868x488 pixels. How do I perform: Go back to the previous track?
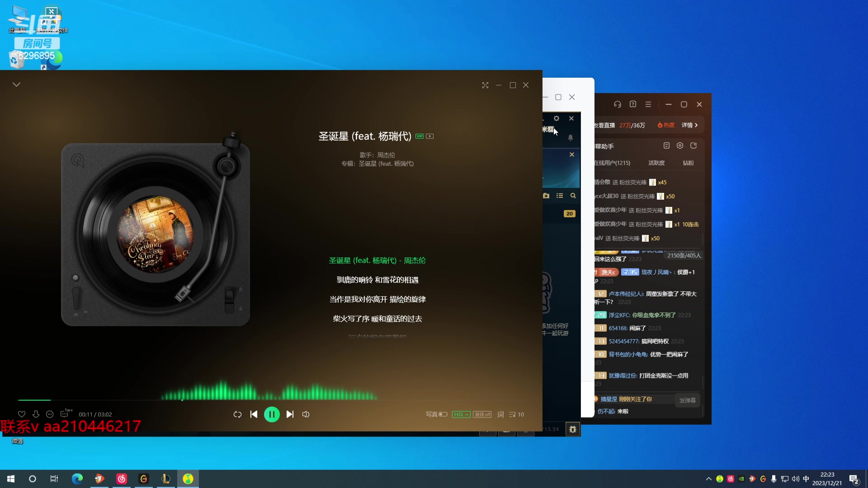click(x=254, y=414)
